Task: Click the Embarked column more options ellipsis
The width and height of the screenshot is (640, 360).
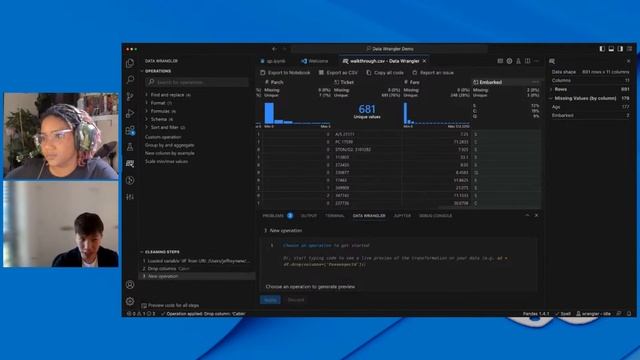Action: point(535,82)
